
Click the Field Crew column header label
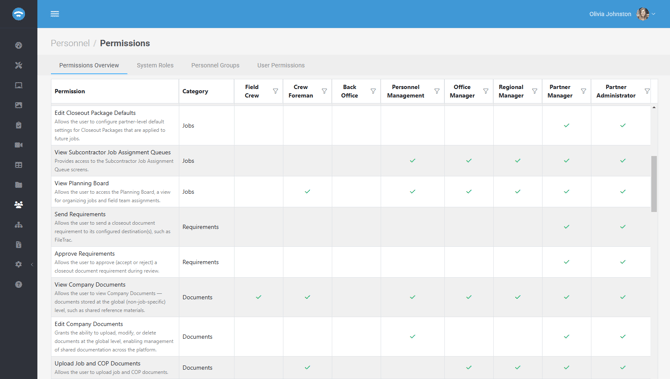coord(252,91)
